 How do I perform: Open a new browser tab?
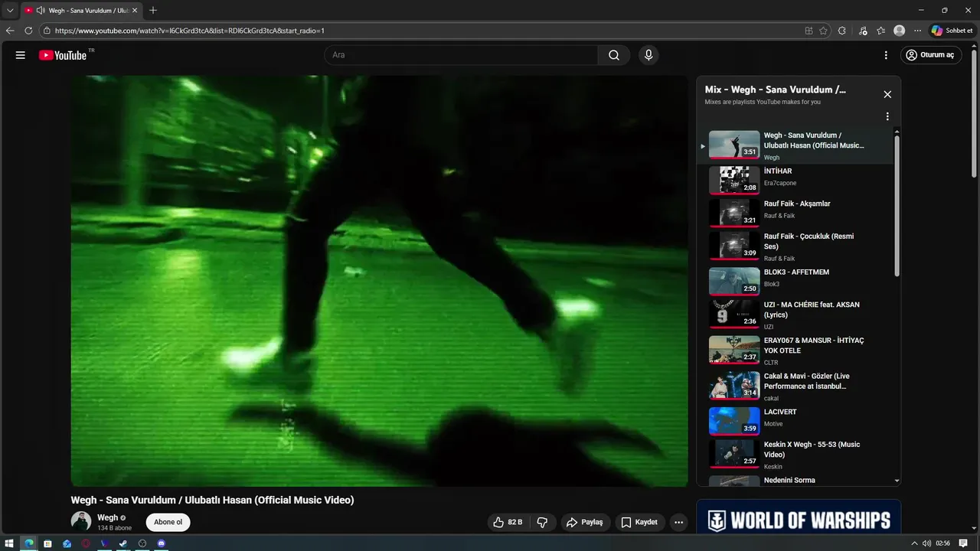click(x=153, y=10)
